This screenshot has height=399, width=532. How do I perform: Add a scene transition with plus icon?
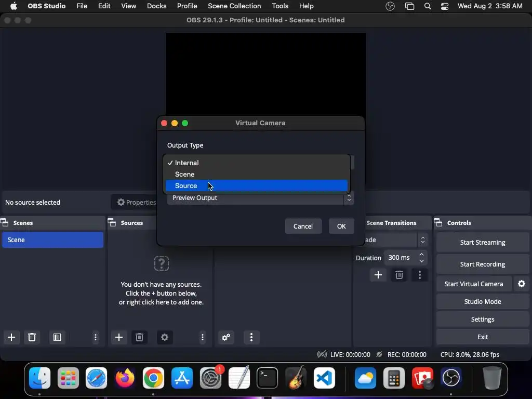click(x=378, y=275)
